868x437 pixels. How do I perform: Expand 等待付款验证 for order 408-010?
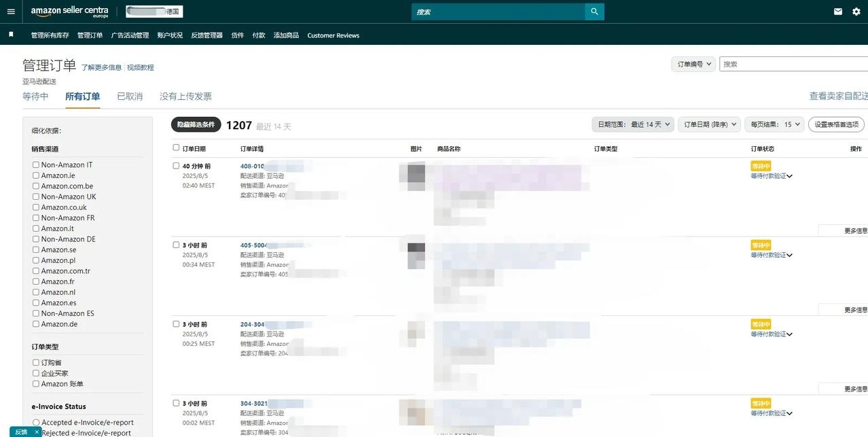click(772, 176)
